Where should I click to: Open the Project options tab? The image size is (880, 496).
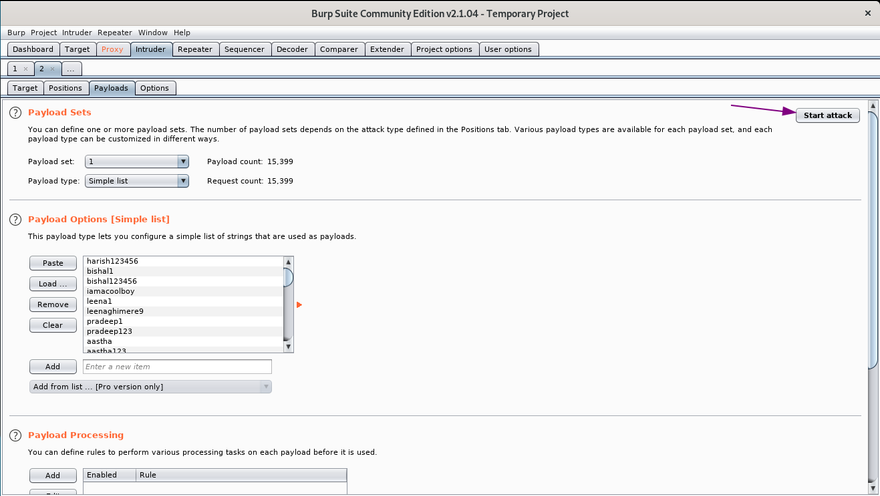click(x=444, y=49)
